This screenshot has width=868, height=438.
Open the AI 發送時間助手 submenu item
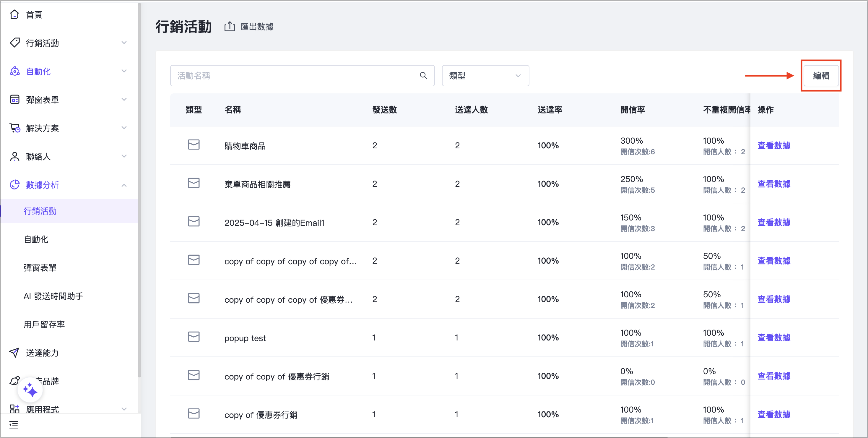53,296
